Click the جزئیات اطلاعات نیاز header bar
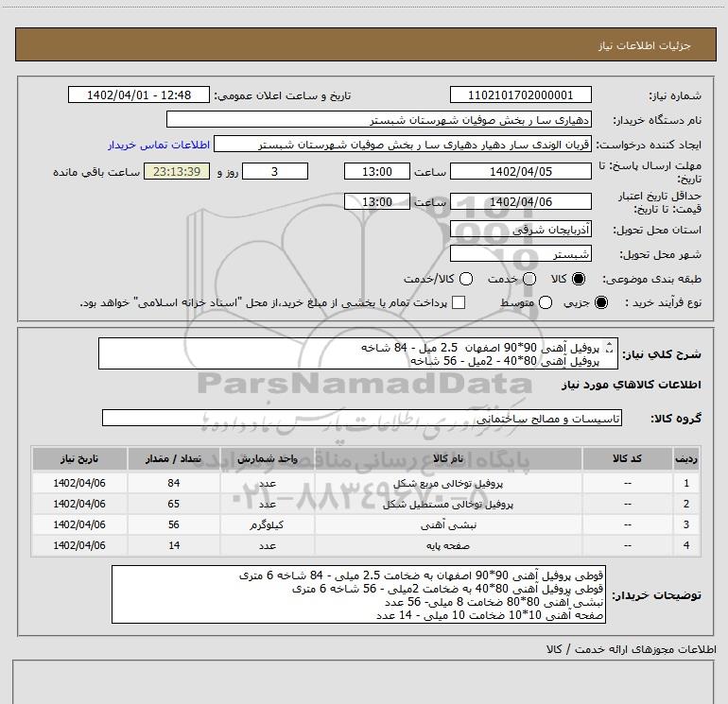 click(x=366, y=44)
